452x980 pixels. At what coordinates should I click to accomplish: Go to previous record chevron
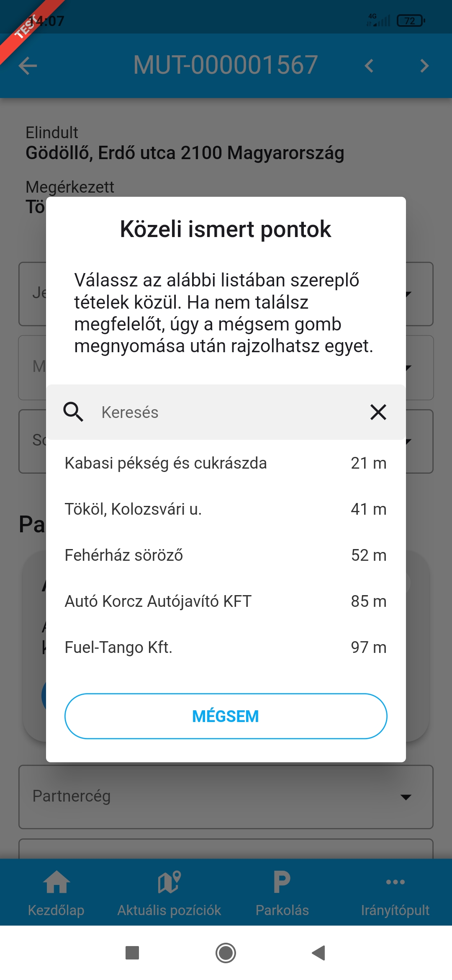(369, 66)
